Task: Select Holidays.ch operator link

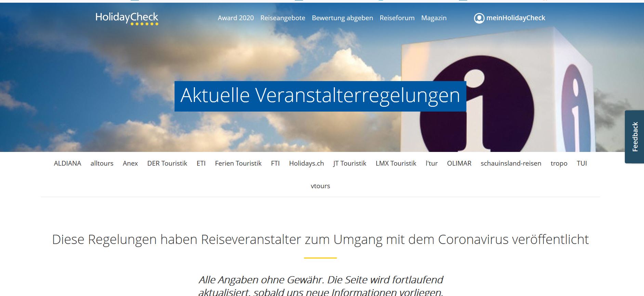Action: (306, 163)
